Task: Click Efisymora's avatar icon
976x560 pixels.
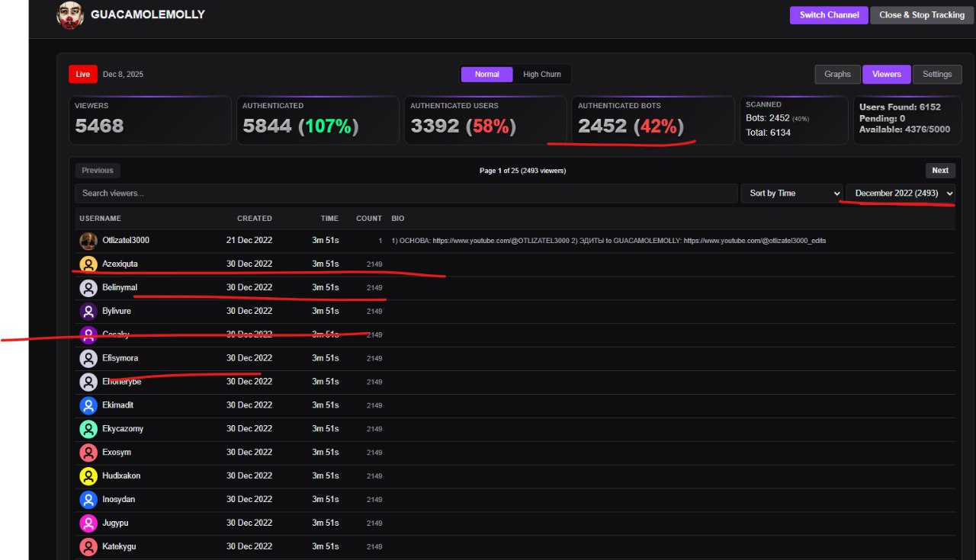Action: point(88,359)
